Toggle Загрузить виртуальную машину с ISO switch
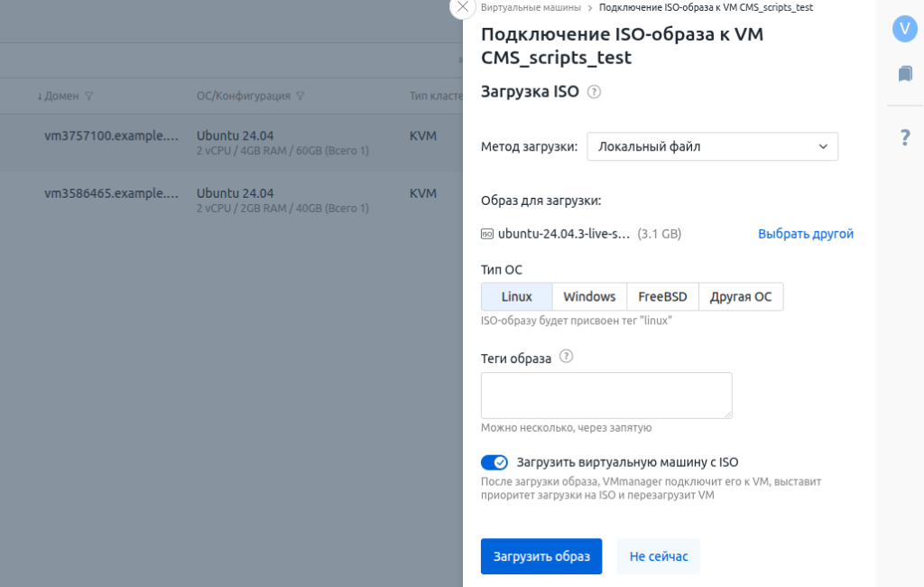 (494, 462)
